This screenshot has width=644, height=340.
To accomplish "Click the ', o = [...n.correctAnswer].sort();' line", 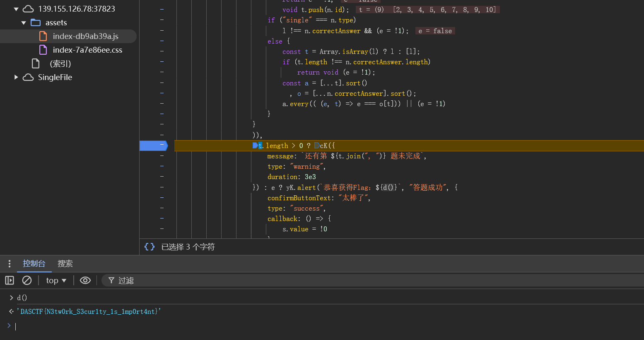I will pyautogui.click(x=353, y=93).
